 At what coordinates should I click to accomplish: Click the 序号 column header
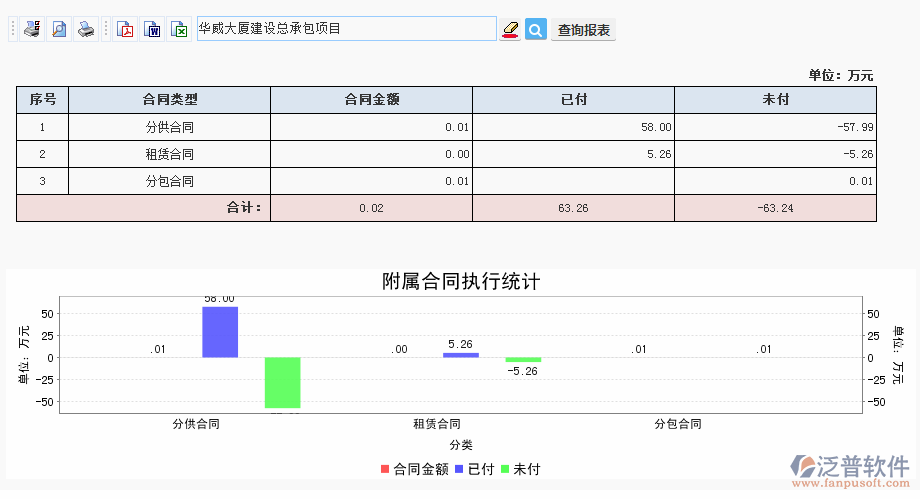click(43, 100)
